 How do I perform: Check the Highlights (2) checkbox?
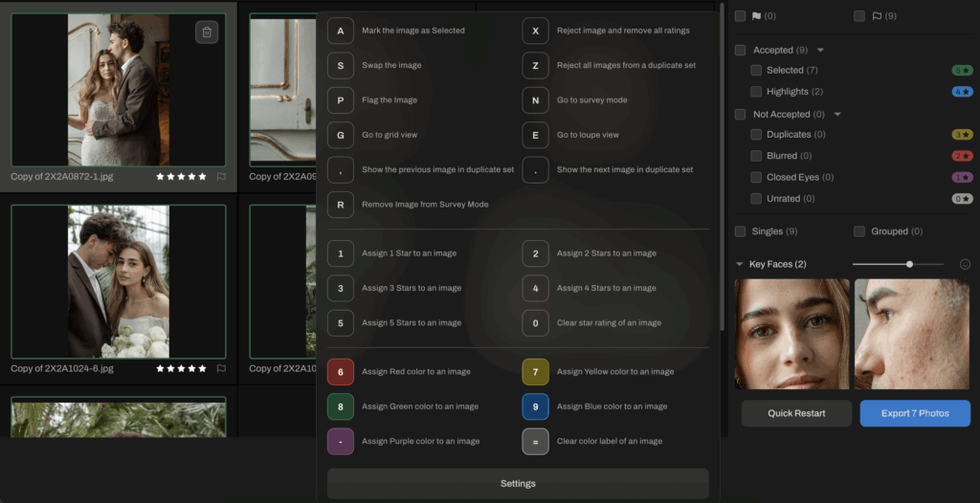[x=756, y=92]
